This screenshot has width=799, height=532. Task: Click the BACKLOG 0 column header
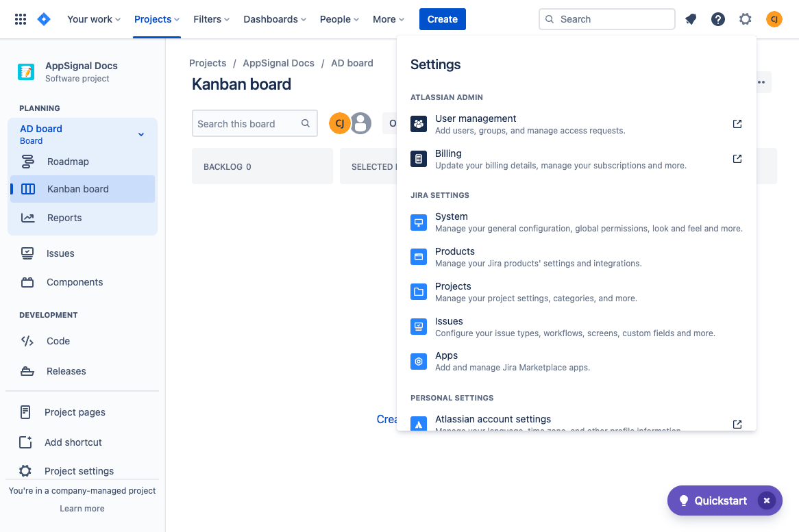[x=262, y=166]
